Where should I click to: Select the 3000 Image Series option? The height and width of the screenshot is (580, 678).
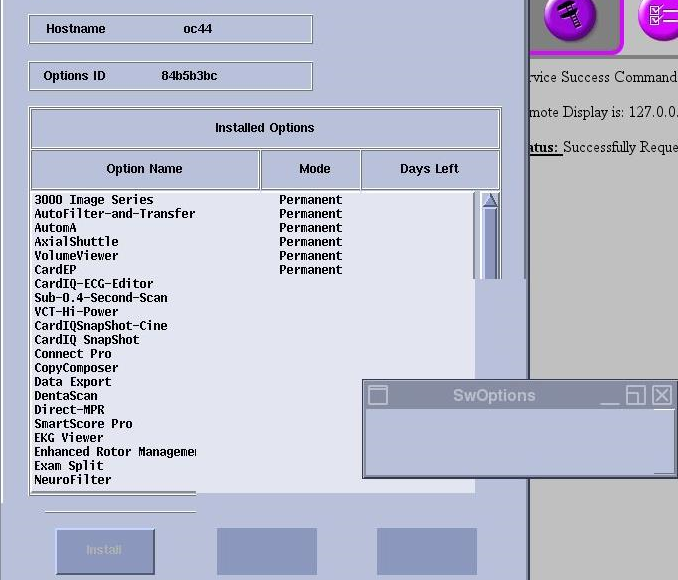point(94,200)
